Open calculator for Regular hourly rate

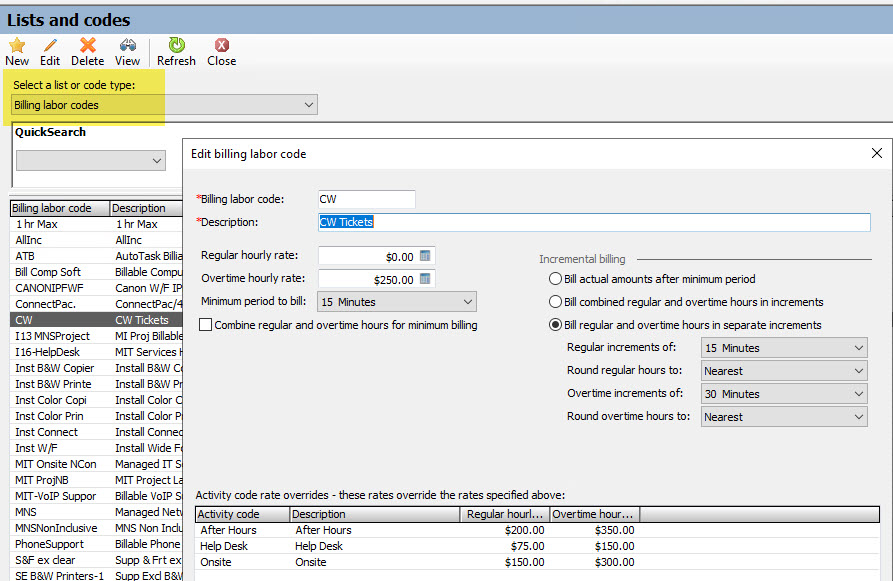point(425,256)
